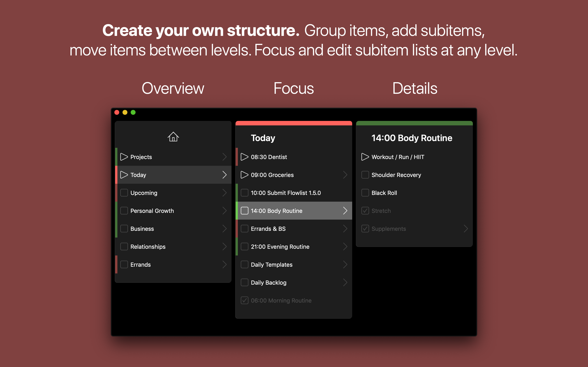Image resolution: width=588 pixels, height=367 pixels.
Task: Select the Daily Templates row
Action: pyautogui.click(x=271, y=265)
